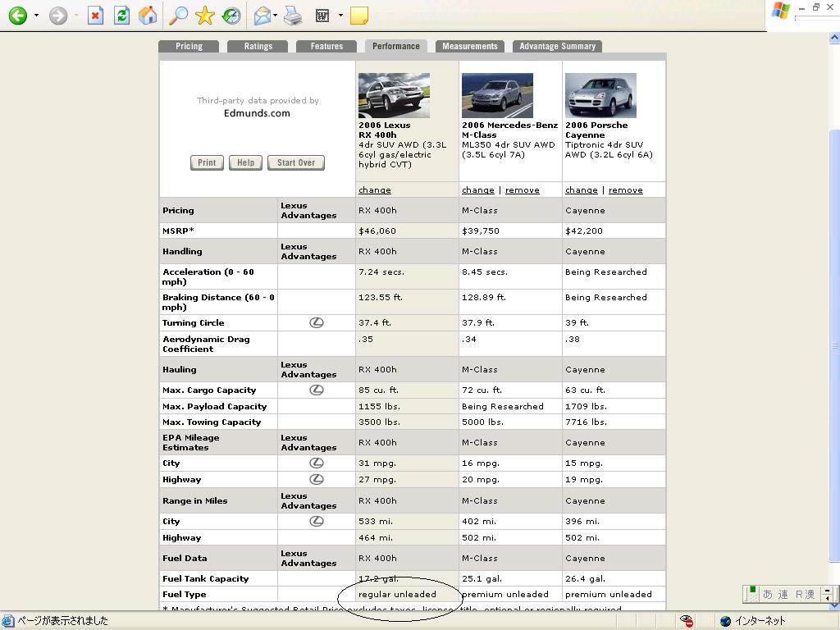Switch to the Ratings tab
The image size is (840, 630).
pyautogui.click(x=258, y=46)
